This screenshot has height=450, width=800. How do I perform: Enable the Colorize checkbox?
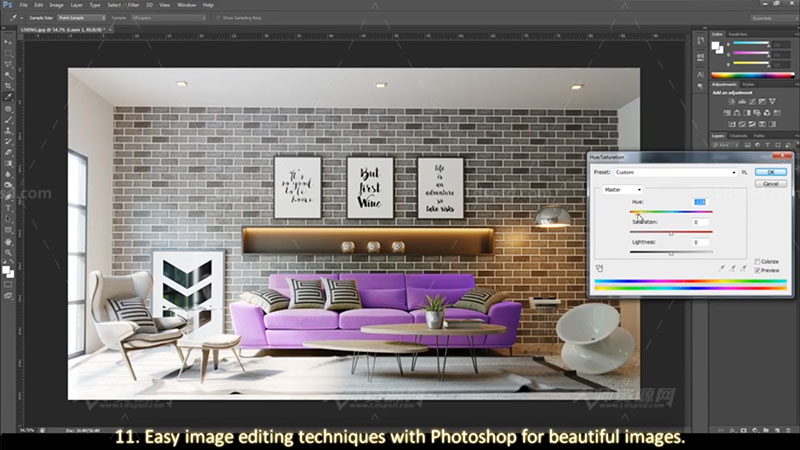click(758, 261)
